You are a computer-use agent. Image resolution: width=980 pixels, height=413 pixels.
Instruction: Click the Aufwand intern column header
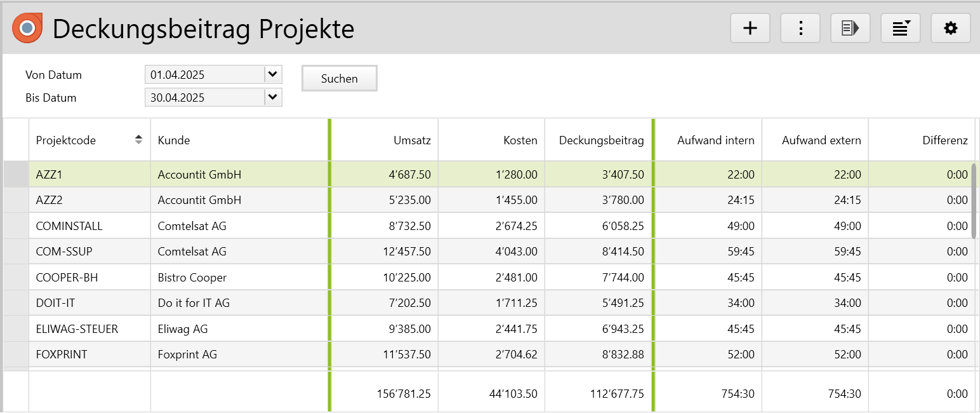(715, 140)
